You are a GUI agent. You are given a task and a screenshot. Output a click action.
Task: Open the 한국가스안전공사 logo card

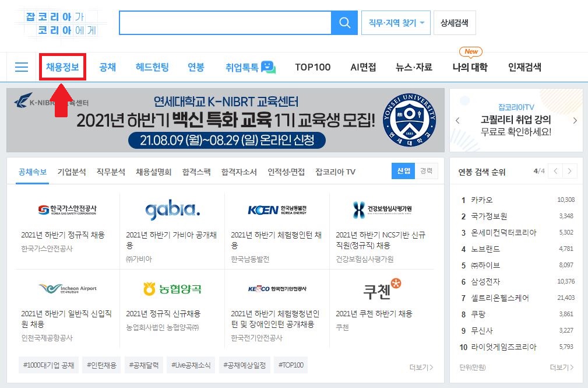coord(67,209)
